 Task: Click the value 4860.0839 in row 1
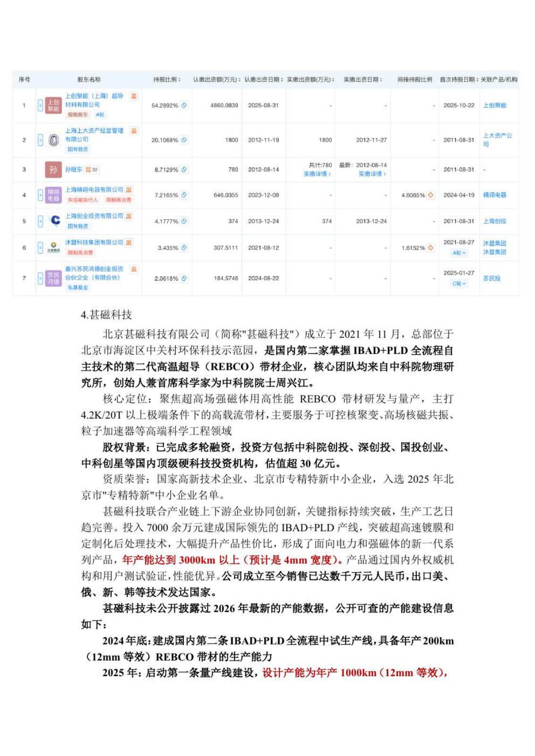224,105
